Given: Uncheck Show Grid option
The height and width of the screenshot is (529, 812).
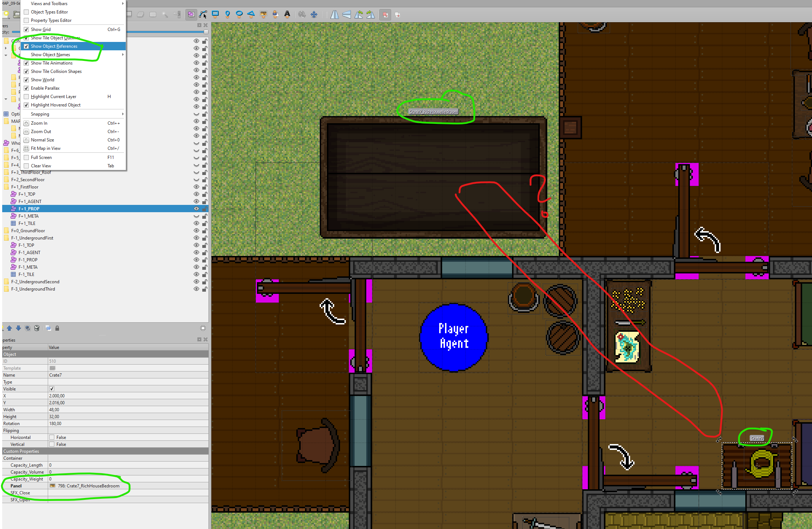Looking at the screenshot, I should click(x=26, y=30).
